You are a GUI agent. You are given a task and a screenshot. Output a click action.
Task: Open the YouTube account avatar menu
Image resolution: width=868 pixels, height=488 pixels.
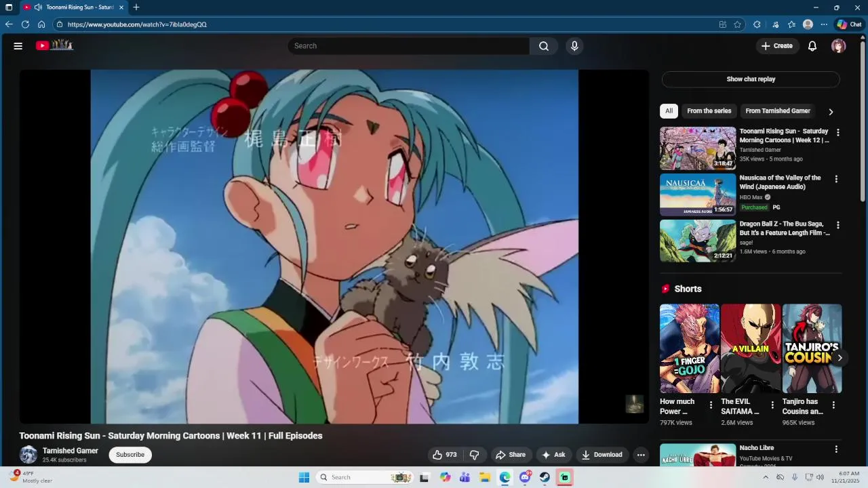point(839,46)
